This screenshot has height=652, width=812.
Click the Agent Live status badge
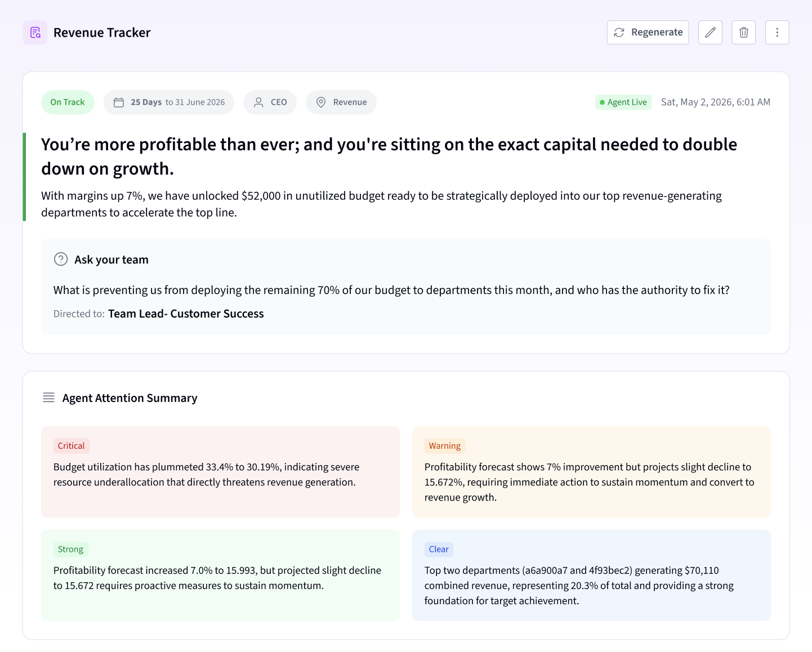click(623, 102)
